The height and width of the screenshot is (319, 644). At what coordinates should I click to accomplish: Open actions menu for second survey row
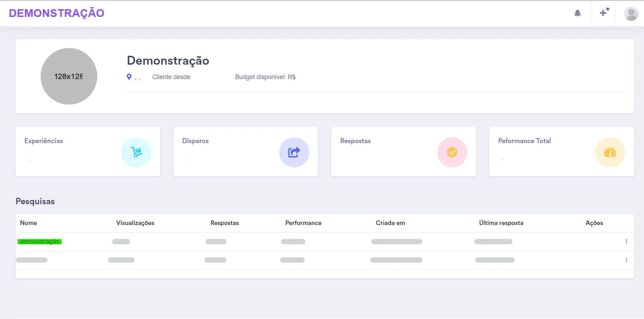click(626, 260)
